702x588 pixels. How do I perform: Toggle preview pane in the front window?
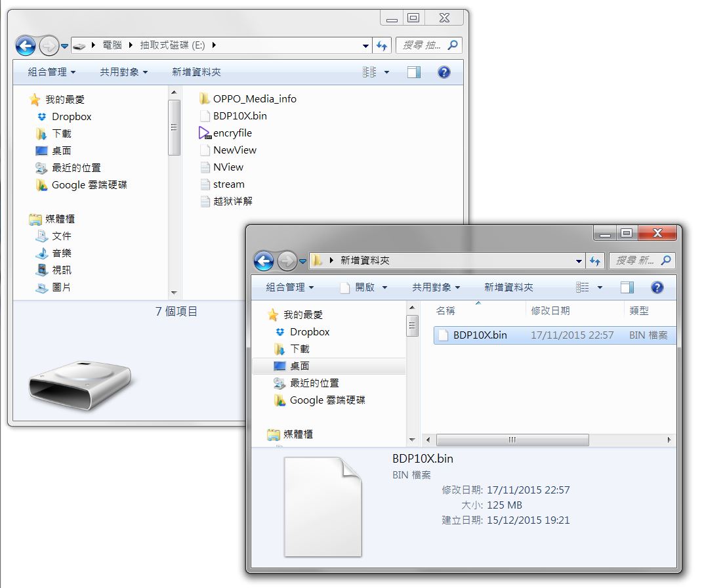pos(627,287)
